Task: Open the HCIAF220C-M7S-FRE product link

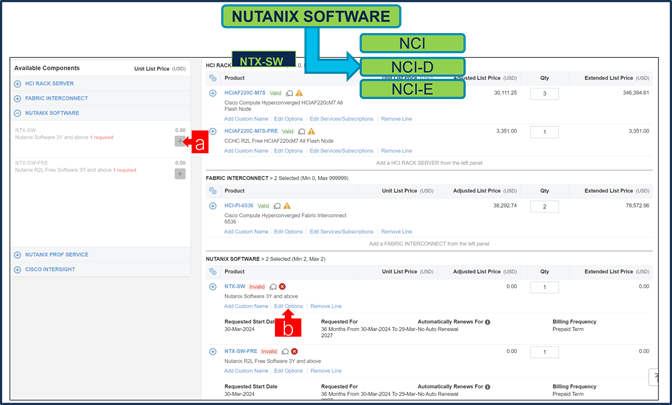Action: tap(251, 131)
